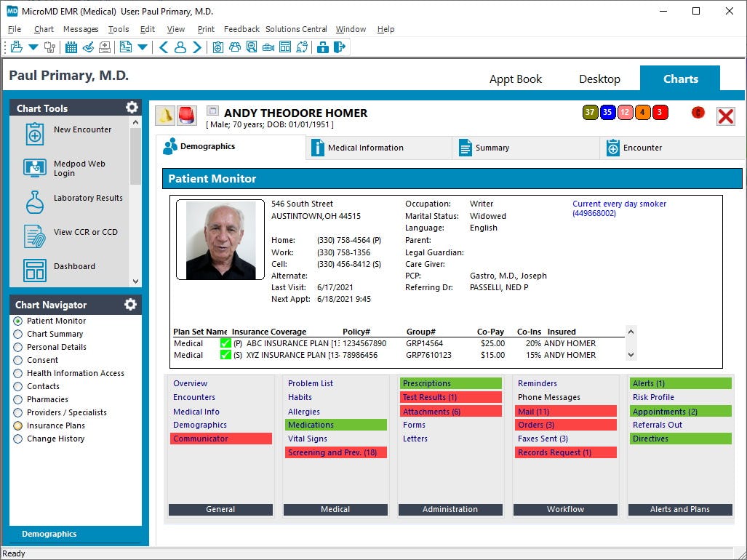The width and height of the screenshot is (747, 560).
Task: Click the blue badge showing 35
Action: click(607, 113)
